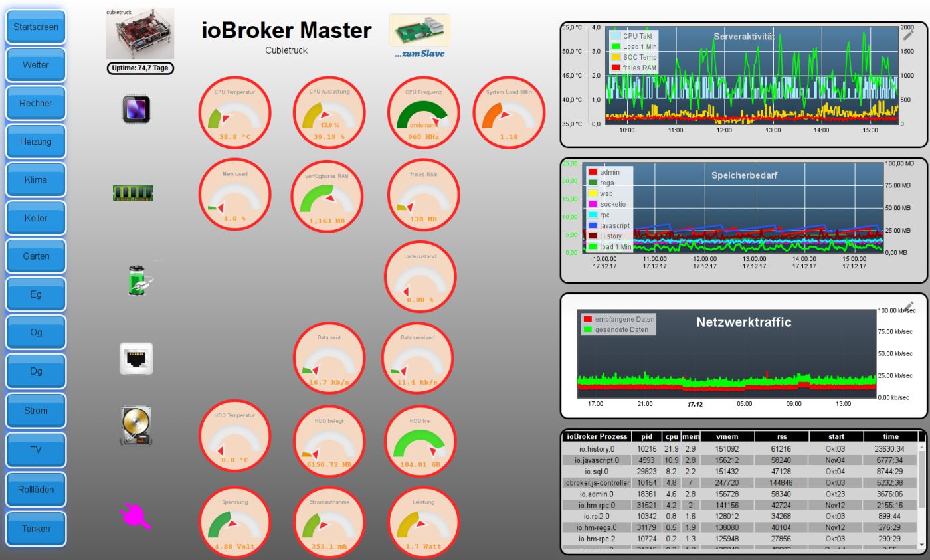Toggle the admin series in legend
Screen dimensions: 930x560
click(604, 172)
